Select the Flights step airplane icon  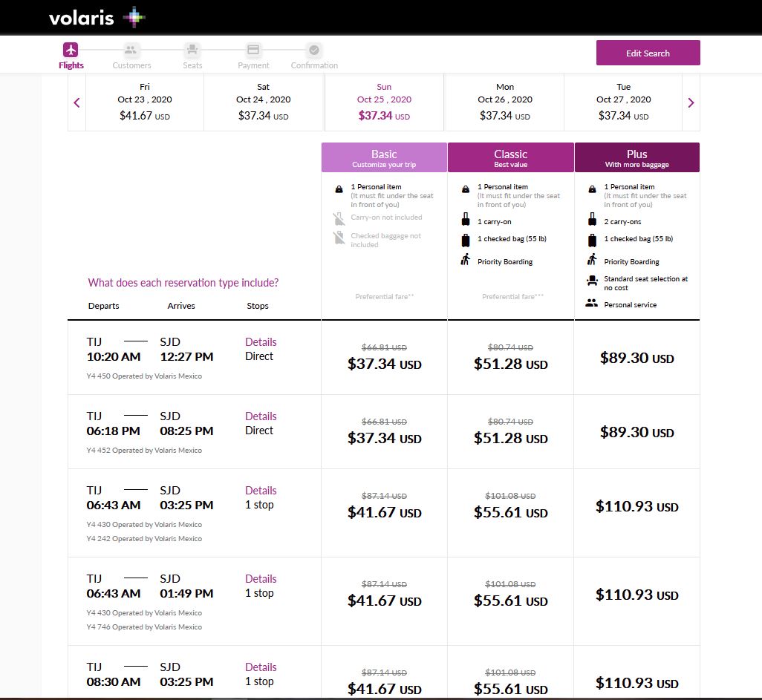pyautogui.click(x=71, y=48)
